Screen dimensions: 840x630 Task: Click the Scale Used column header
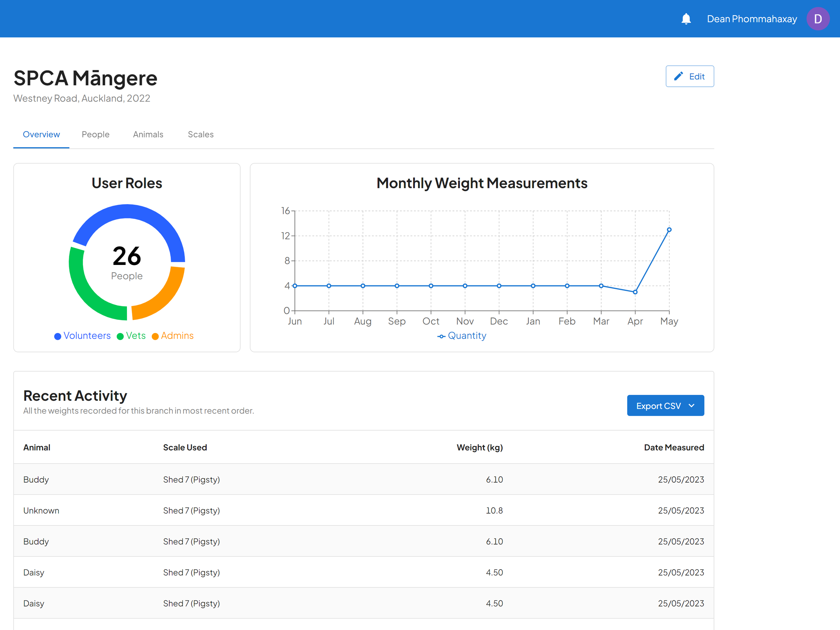coord(185,447)
